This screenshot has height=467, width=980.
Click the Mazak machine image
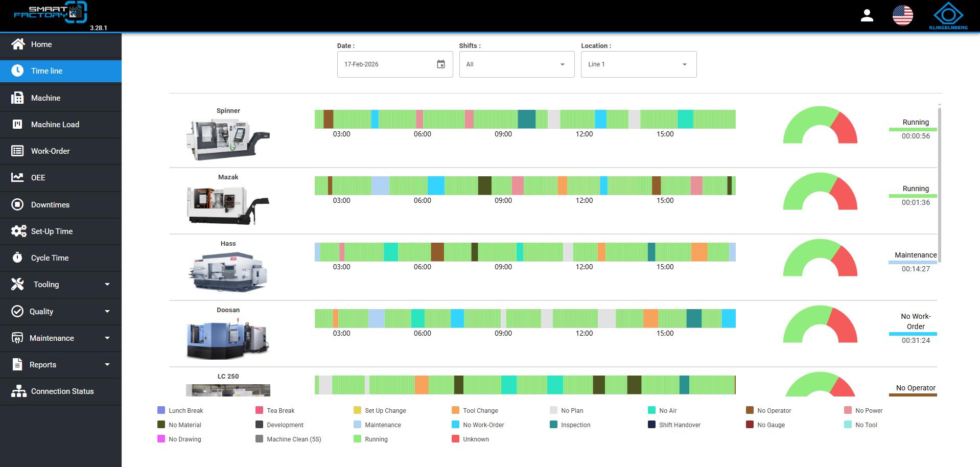(228, 205)
